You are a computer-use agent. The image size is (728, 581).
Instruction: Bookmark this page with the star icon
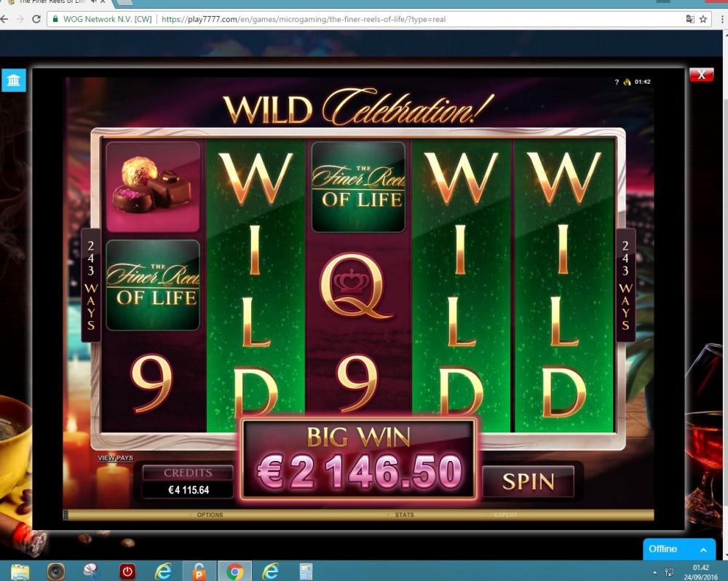(x=703, y=19)
